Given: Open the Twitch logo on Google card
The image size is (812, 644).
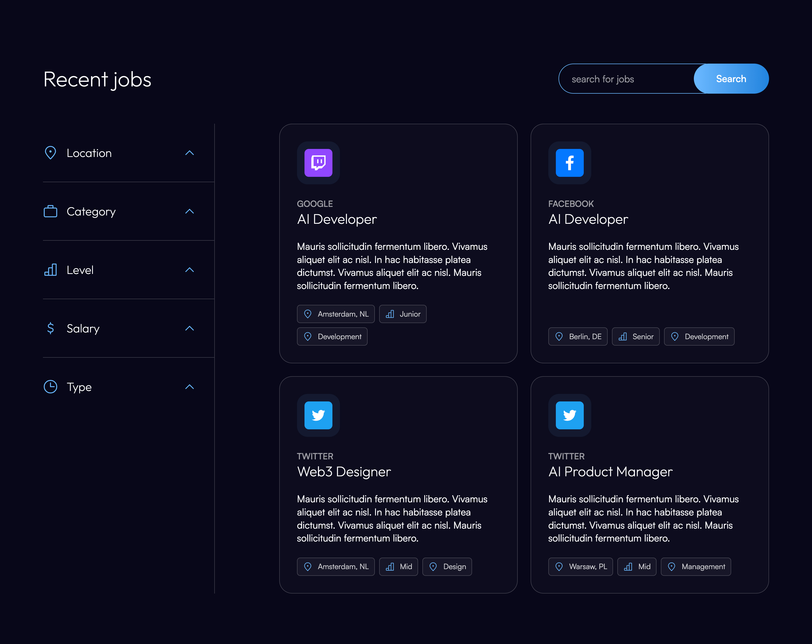Looking at the screenshot, I should point(318,163).
